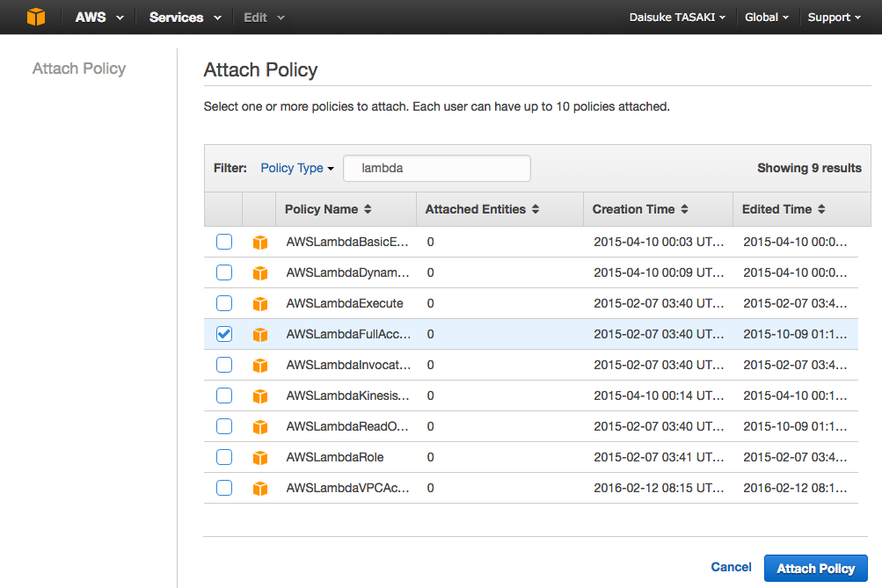Click the filter search field containing lambda
The height and width of the screenshot is (588, 882).
coord(436,168)
